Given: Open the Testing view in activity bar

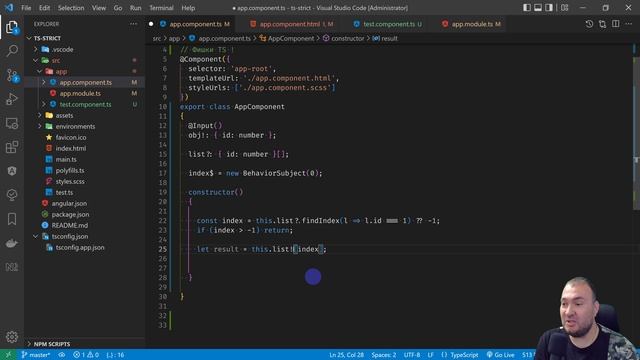Looking at the screenshot, I should [x=12, y=195].
